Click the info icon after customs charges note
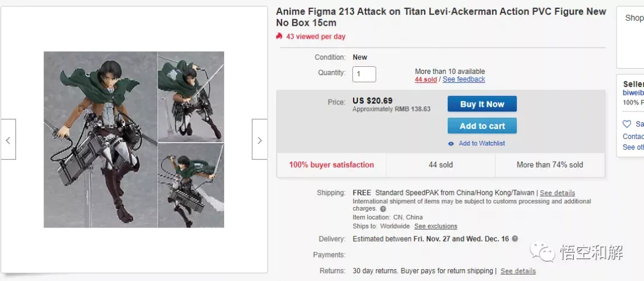This screenshot has height=281, width=644. (x=383, y=209)
